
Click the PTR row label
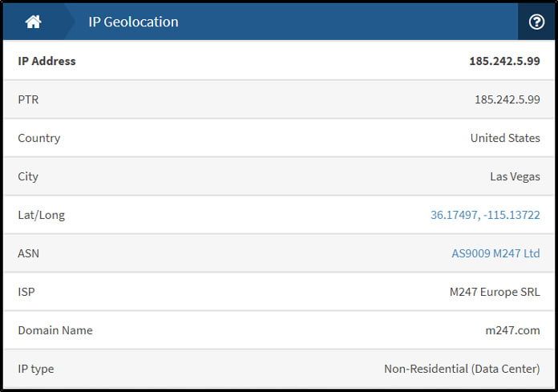[28, 99]
